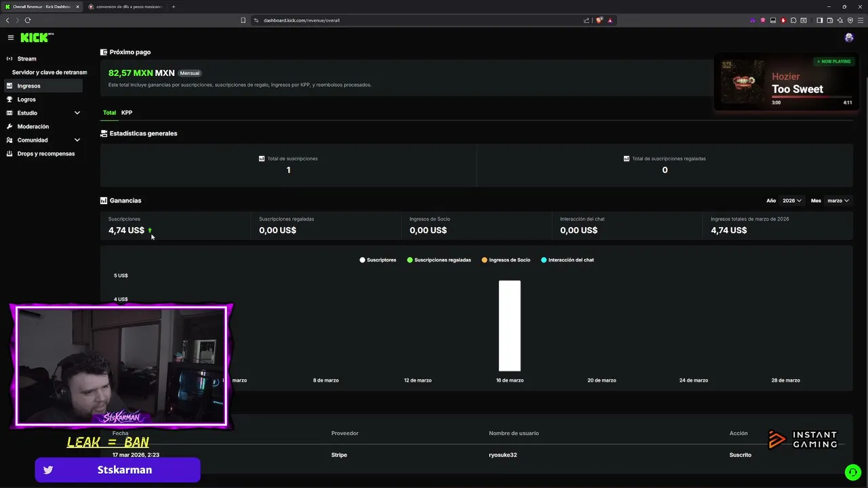Expand the Comunidad sidebar section
Screen dimensions: 868x488
tap(43, 140)
